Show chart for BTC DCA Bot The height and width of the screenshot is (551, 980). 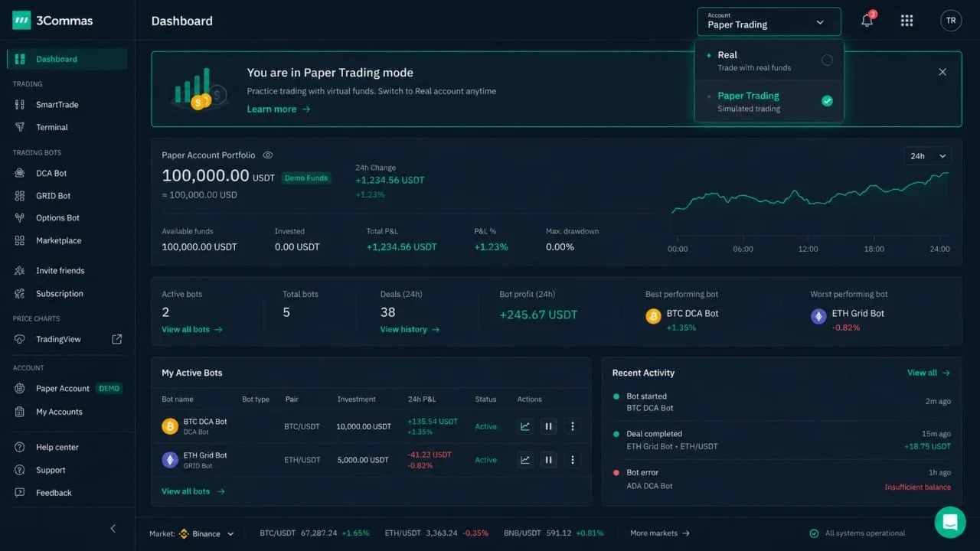point(525,426)
